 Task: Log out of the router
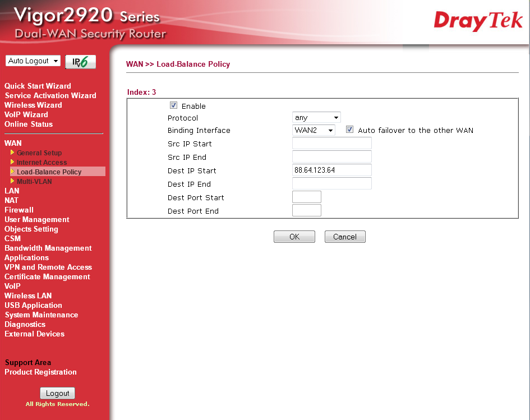(x=57, y=393)
